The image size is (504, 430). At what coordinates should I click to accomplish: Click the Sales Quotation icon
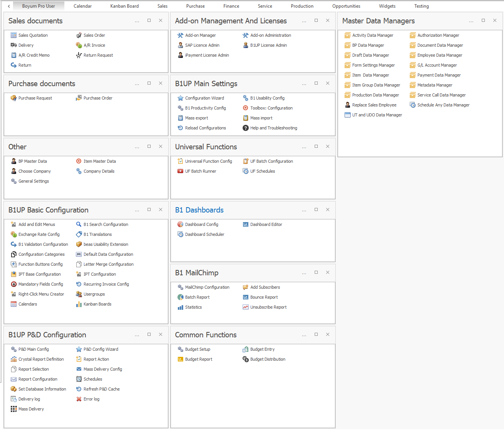[x=14, y=35]
